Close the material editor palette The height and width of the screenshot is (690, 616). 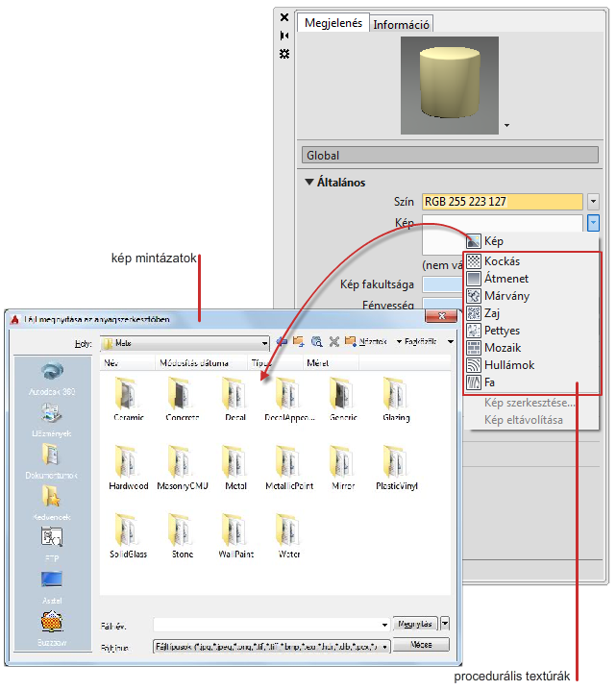[284, 17]
